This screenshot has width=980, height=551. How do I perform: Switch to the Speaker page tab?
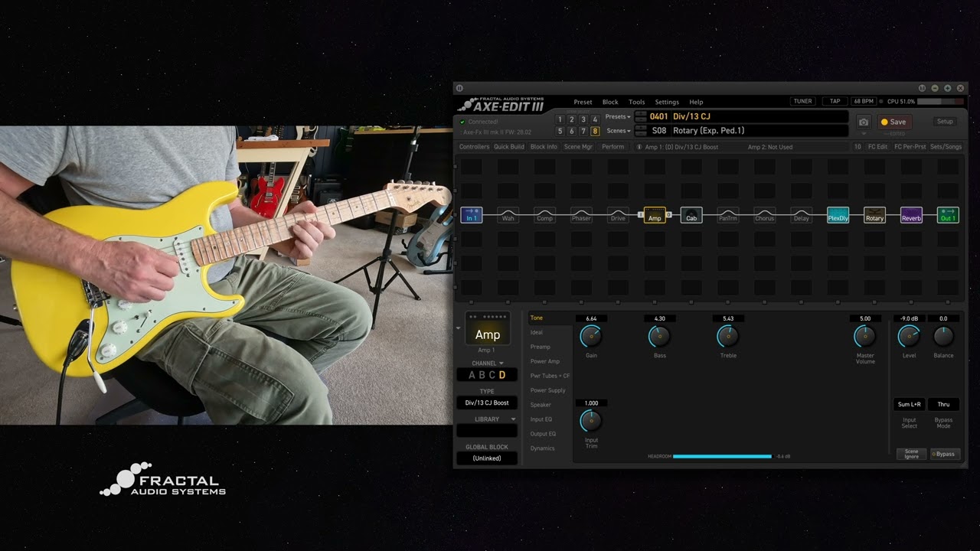(x=541, y=405)
